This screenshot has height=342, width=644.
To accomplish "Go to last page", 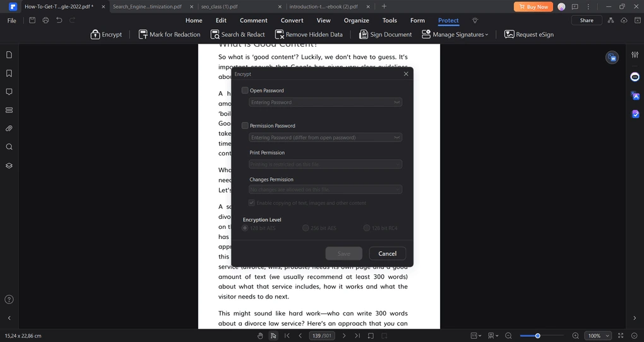I will [357, 336].
